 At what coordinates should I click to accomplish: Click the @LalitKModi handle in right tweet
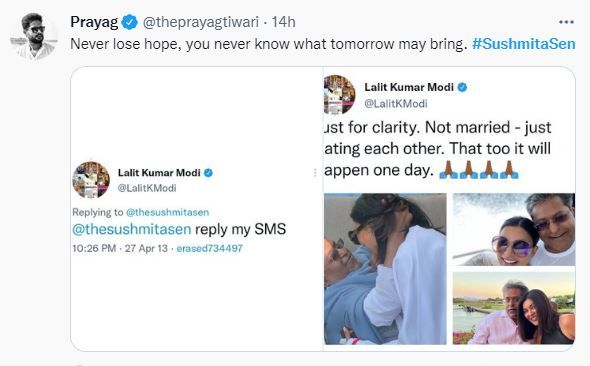pos(395,103)
